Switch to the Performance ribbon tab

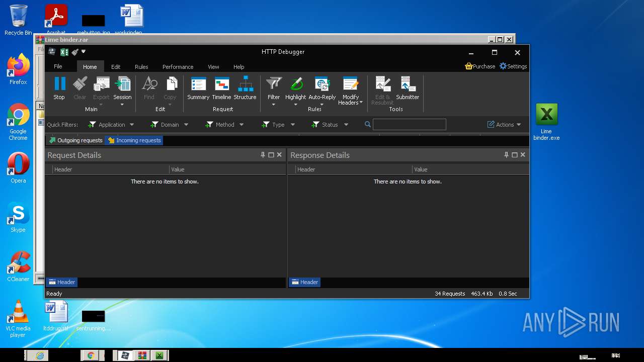click(178, 67)
